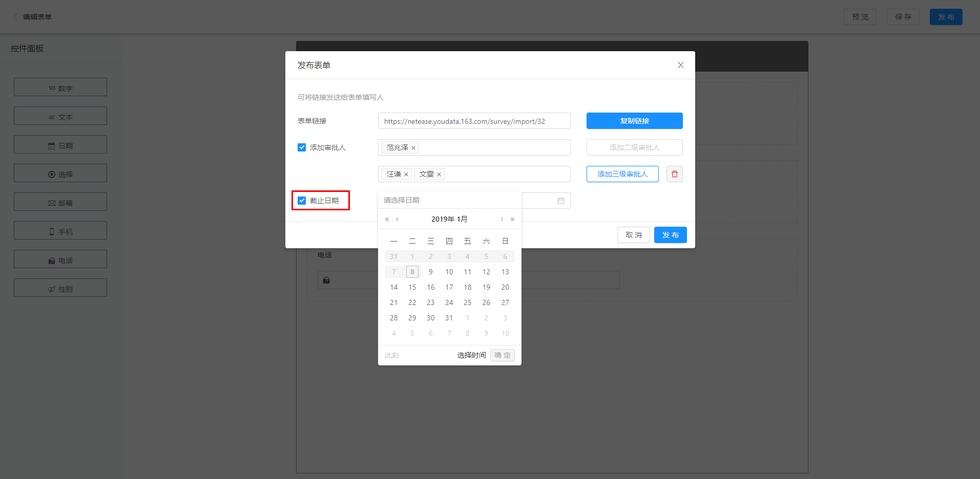Add the 文本 control from panel
Image resolution: width=980 pixels, height=479 pixels.
click(60, 116)
